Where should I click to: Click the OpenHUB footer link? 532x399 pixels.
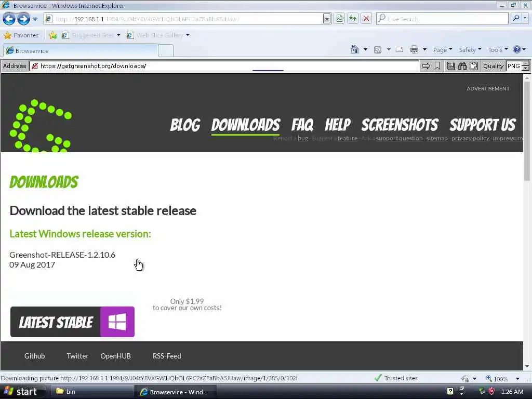click(x=115, y=356)
